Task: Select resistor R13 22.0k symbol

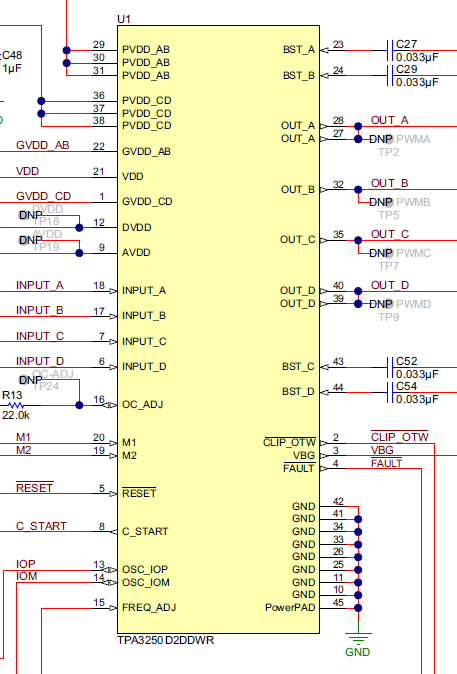Action: click(x=16, y=405)
